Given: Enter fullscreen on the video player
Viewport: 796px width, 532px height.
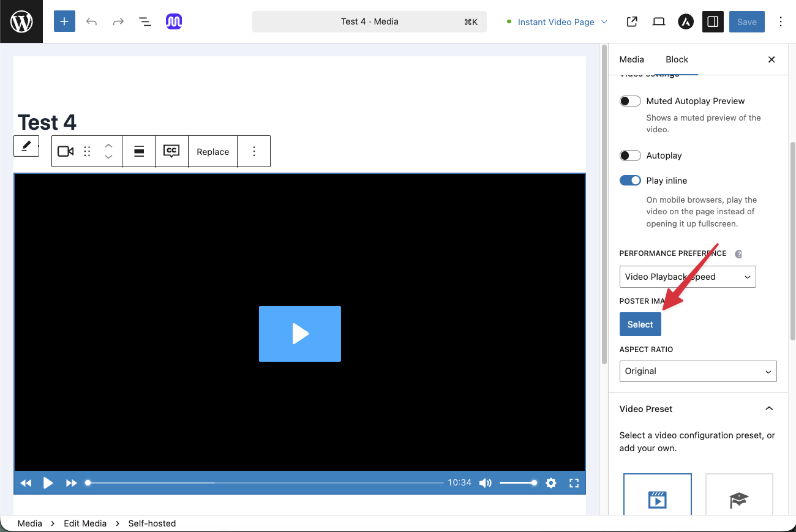Looking at the screenshot, I should click(574, 483).
